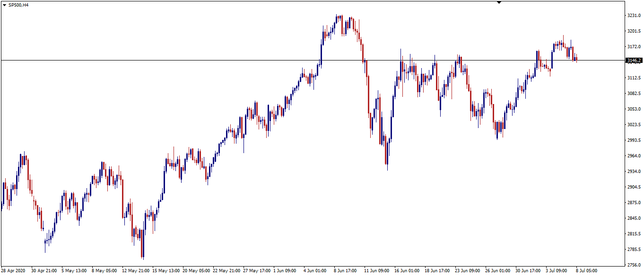Click the 3201.5 price scale label
The height and width of the screenshot is (276, 644).
click(x=634, y=31)
